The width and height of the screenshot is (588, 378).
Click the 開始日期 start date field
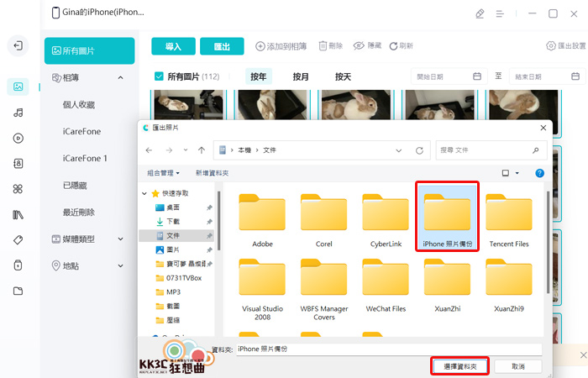coord(449,76)
